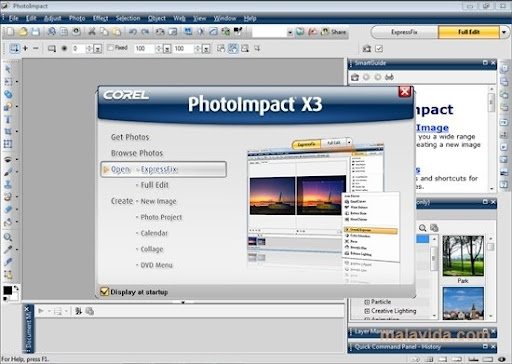Image resolution: width=512 pixels, height=364 pixels.
Task: Select the Standard Selection marquee tool
Action: tap(8, 81)
